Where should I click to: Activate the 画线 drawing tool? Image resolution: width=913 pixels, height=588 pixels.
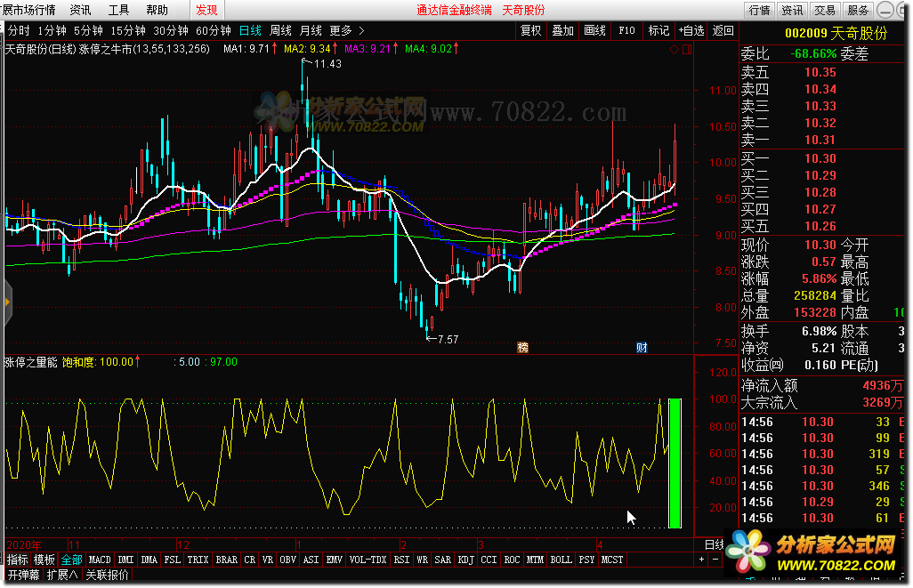[595, 30]
